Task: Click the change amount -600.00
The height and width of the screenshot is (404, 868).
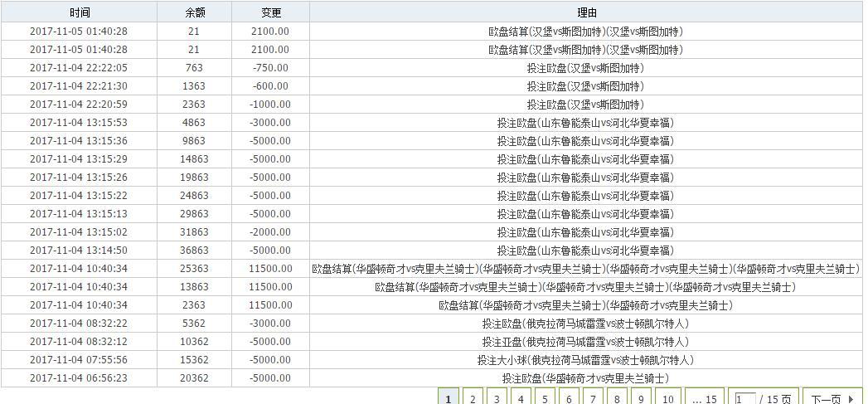Action: coord(271,86)
